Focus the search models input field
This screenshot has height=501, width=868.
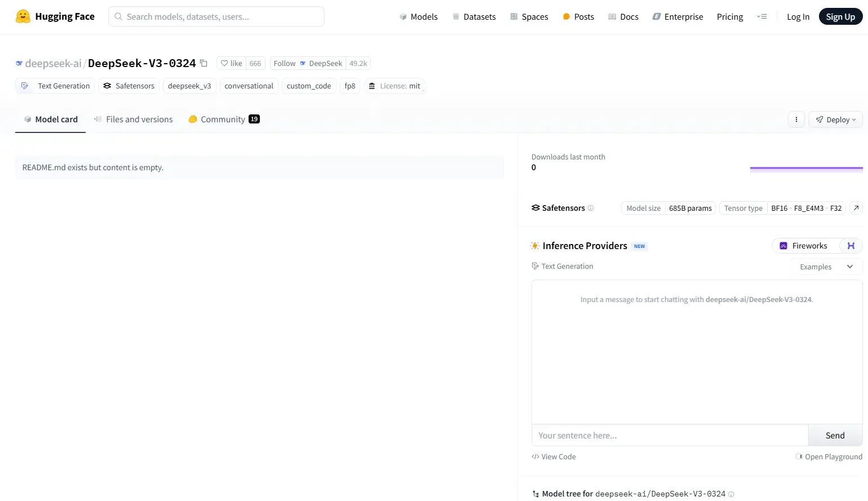coord(216,17)
